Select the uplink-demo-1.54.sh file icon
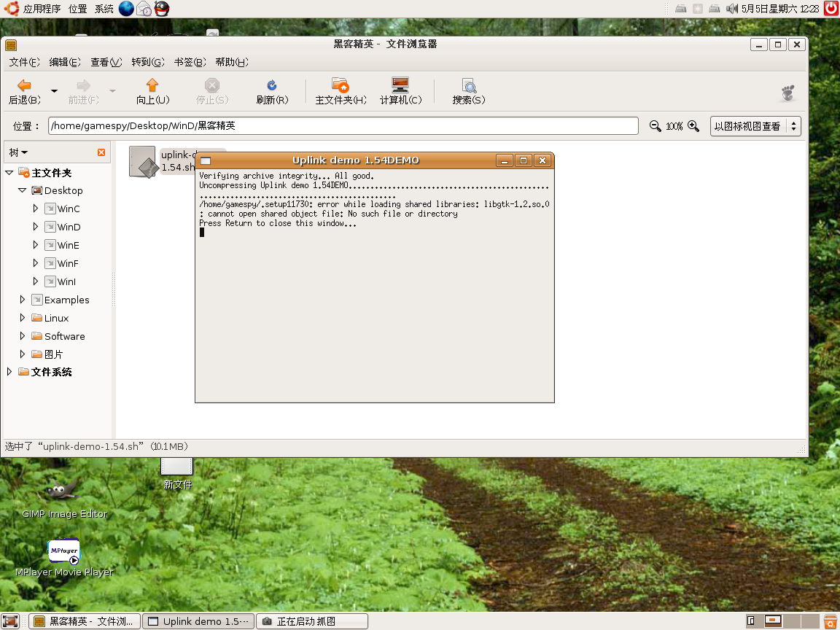Image resolution: width=840 pixels, height=630 pixels. click(142, 161)
